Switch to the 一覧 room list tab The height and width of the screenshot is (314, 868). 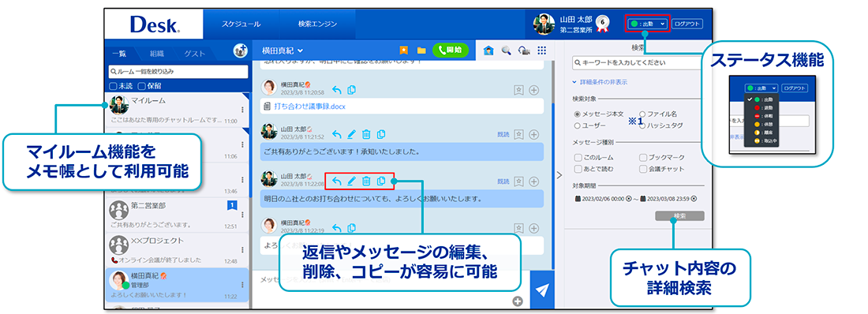[x=119, y=54]
